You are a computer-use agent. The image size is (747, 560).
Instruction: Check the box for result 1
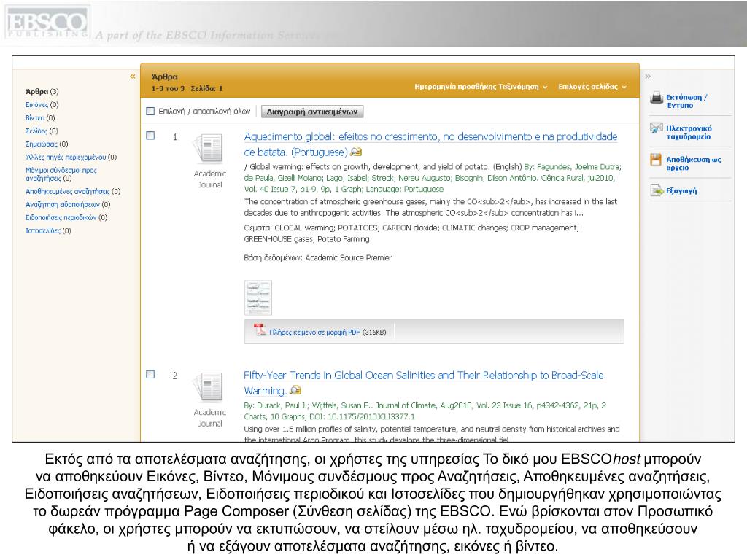tap(150, 136)
